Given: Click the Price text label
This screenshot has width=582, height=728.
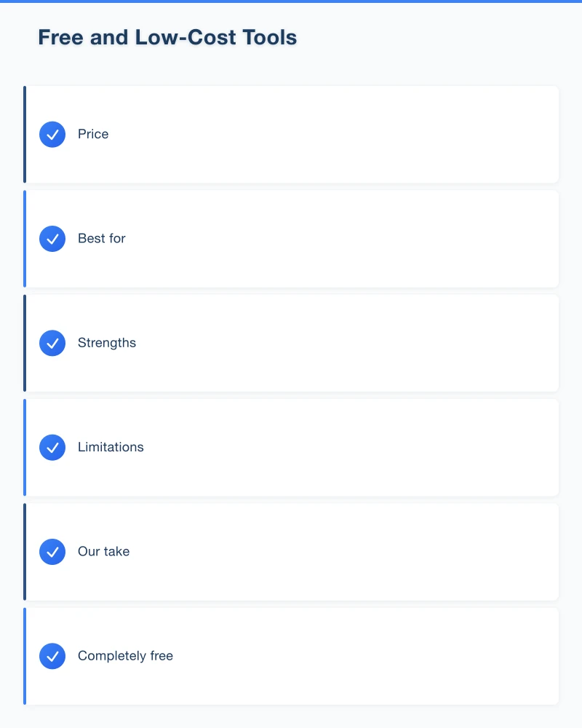Looking at the screenshot, I should click(x=93, y=135).
